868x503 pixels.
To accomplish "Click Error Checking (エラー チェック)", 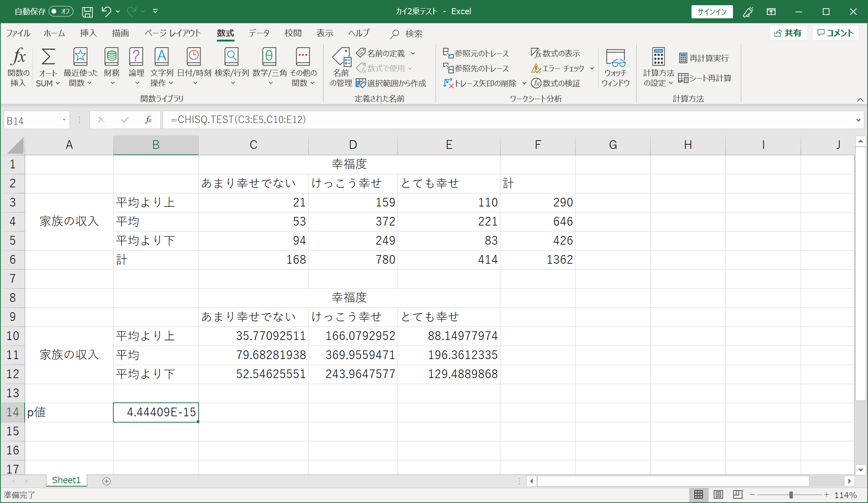I will [557, 68].
